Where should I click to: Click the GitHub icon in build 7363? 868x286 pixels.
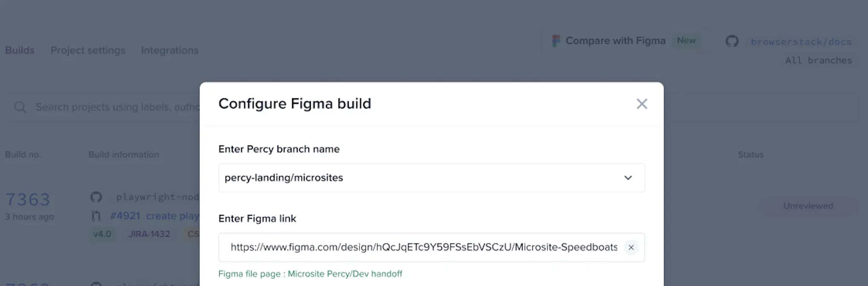[x=96, y=197]
